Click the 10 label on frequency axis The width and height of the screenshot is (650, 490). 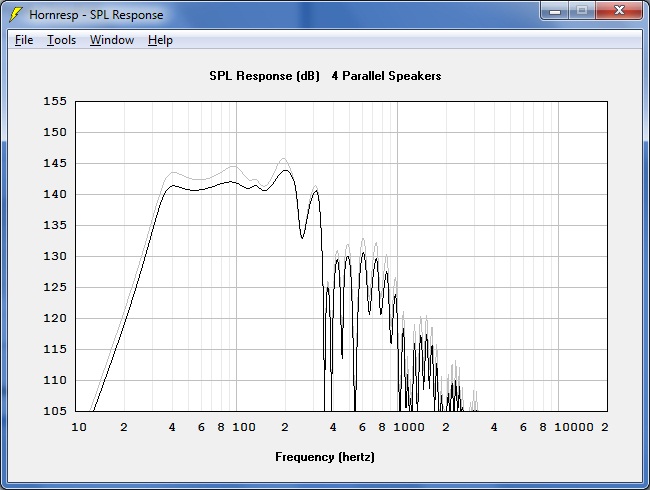tap(79, 427)
